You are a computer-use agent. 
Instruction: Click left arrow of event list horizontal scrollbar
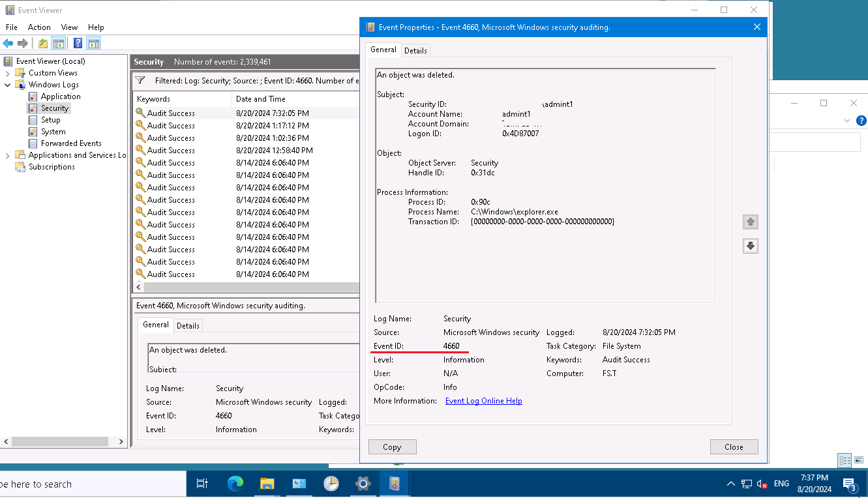point(138,287)
